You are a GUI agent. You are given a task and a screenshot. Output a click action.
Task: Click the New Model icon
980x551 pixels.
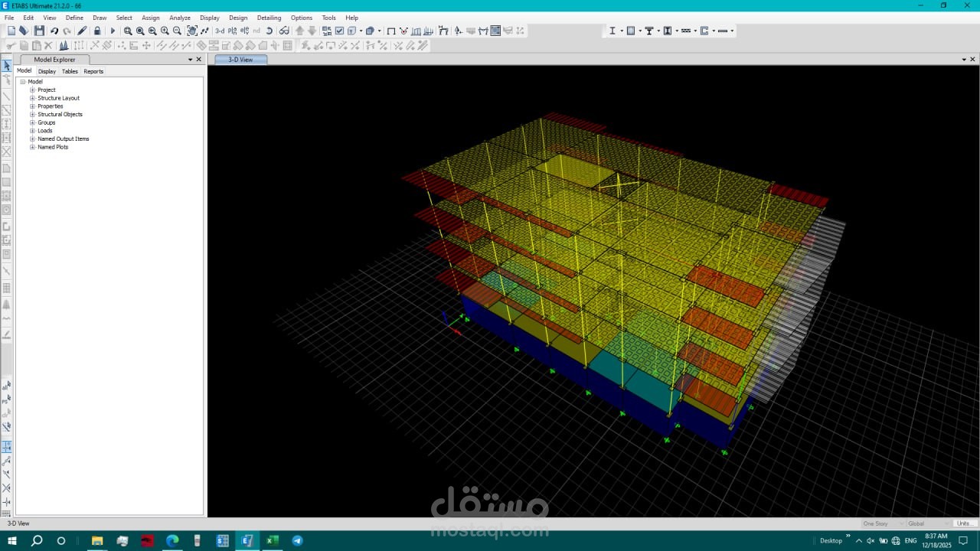click(11, 31)
